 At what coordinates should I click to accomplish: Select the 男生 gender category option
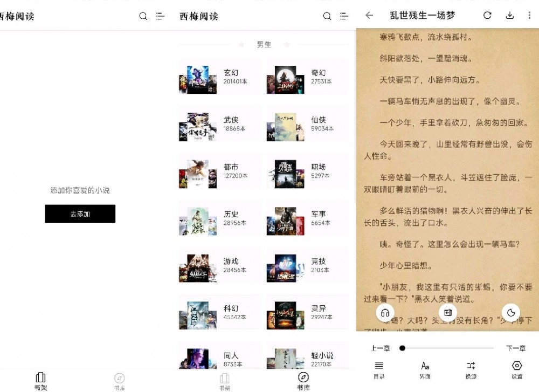click(x=264, y=45)
